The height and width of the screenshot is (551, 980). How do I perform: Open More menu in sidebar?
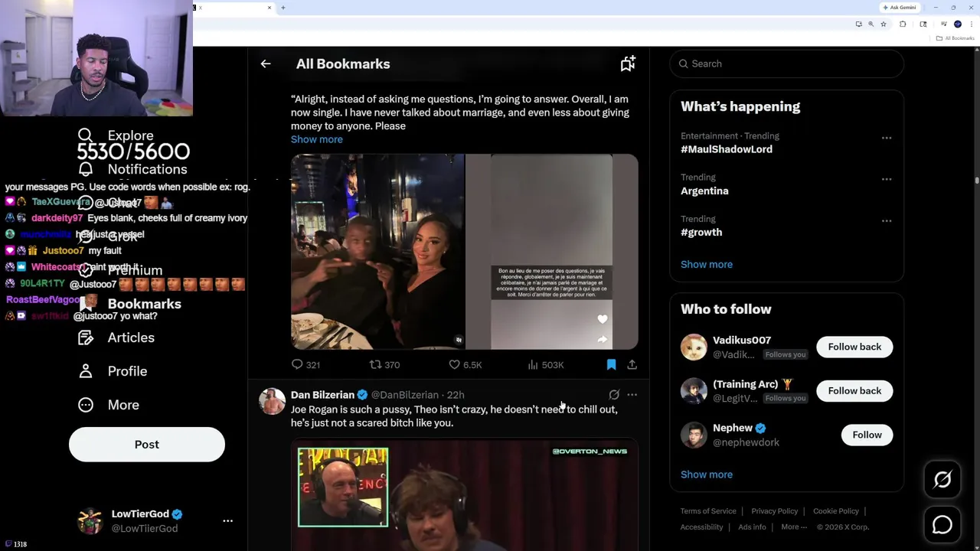109,405
